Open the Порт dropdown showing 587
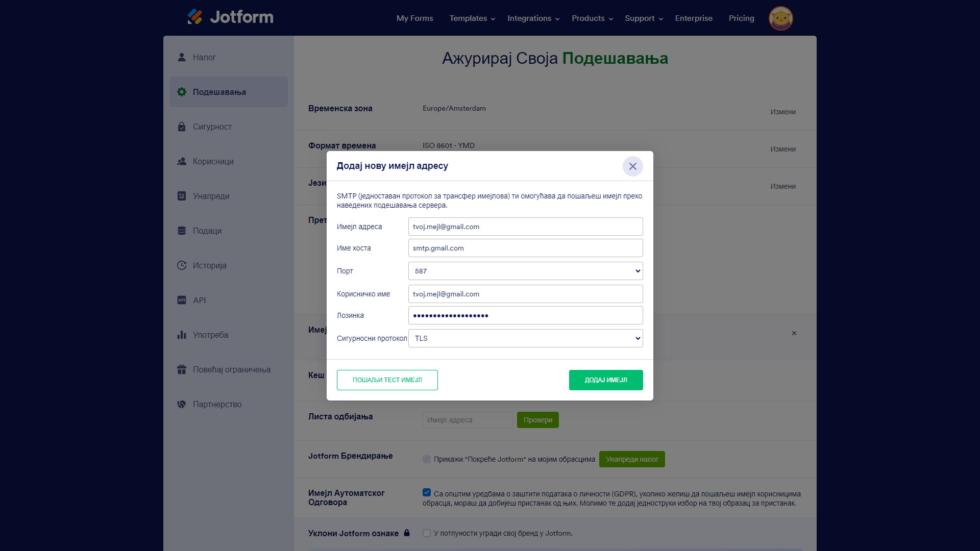The height and width of the screenshot is (551, 980). [x=525, y=271]
